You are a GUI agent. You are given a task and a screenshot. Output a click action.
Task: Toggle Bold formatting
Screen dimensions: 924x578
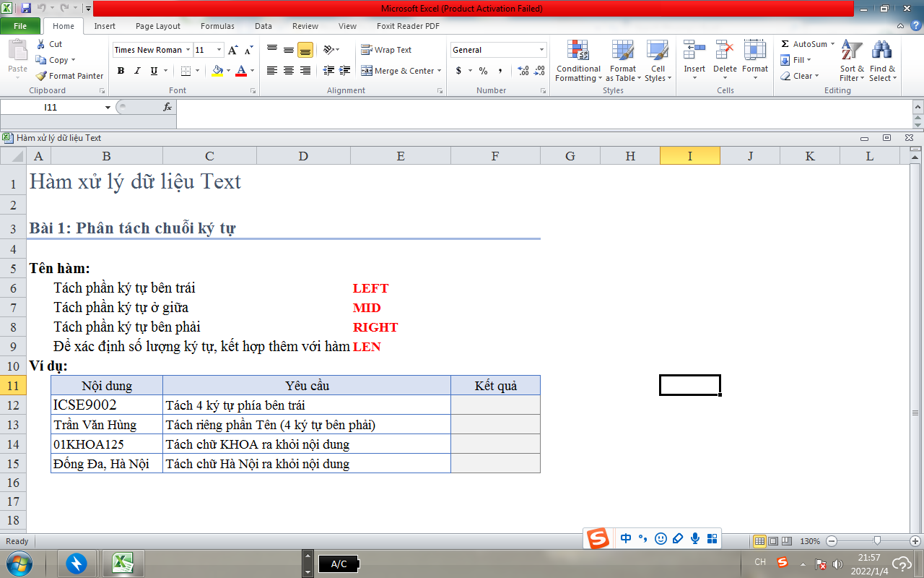(121, 71)
